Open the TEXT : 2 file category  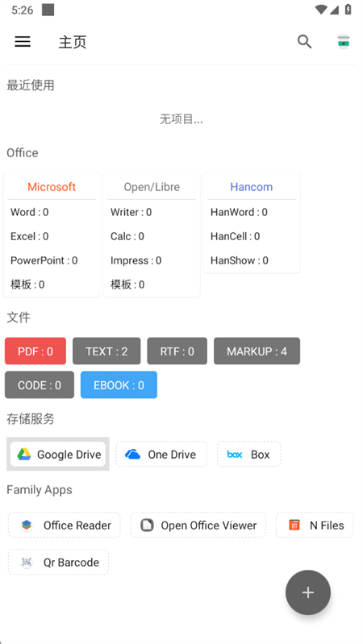coord(106,351)
